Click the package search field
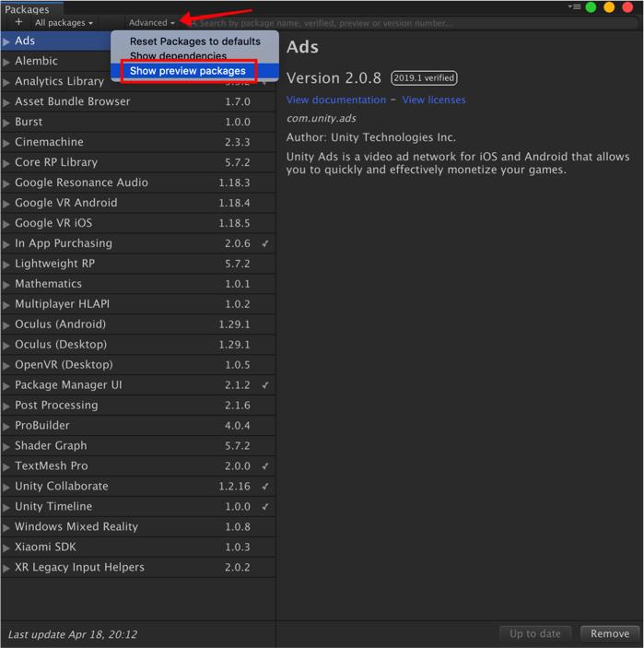This screenshot has height=648, width=644. [413, 23]
